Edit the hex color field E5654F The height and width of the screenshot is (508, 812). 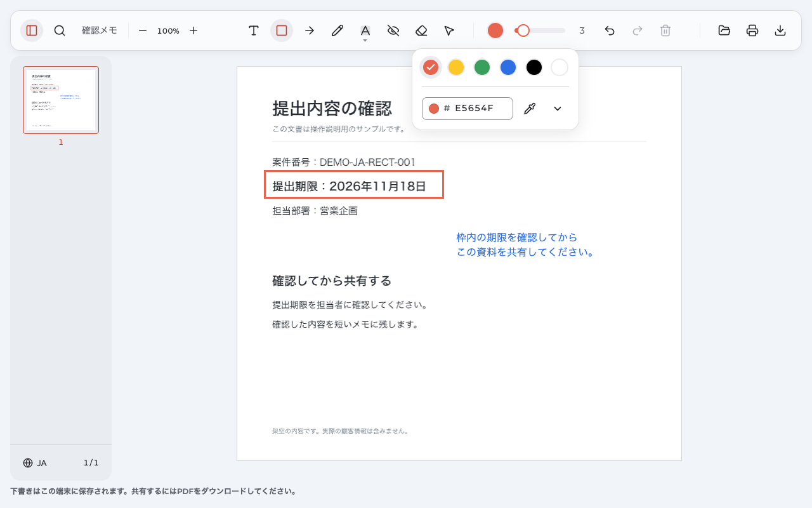click(468, 109)
